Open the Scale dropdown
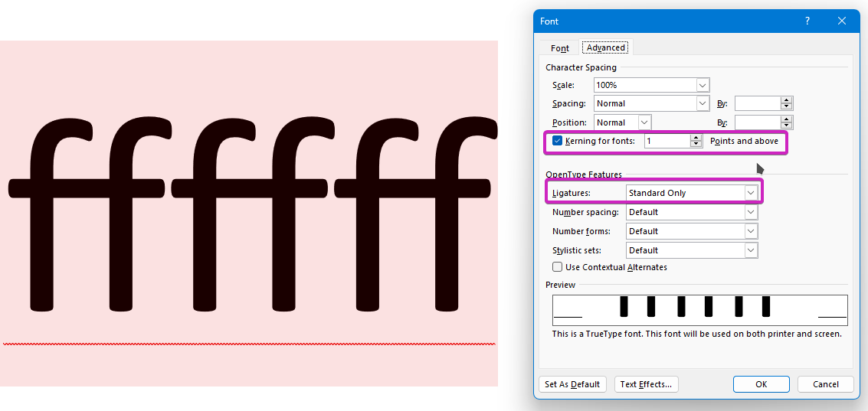Screen dimensions: 868x411 pos(703,85)
